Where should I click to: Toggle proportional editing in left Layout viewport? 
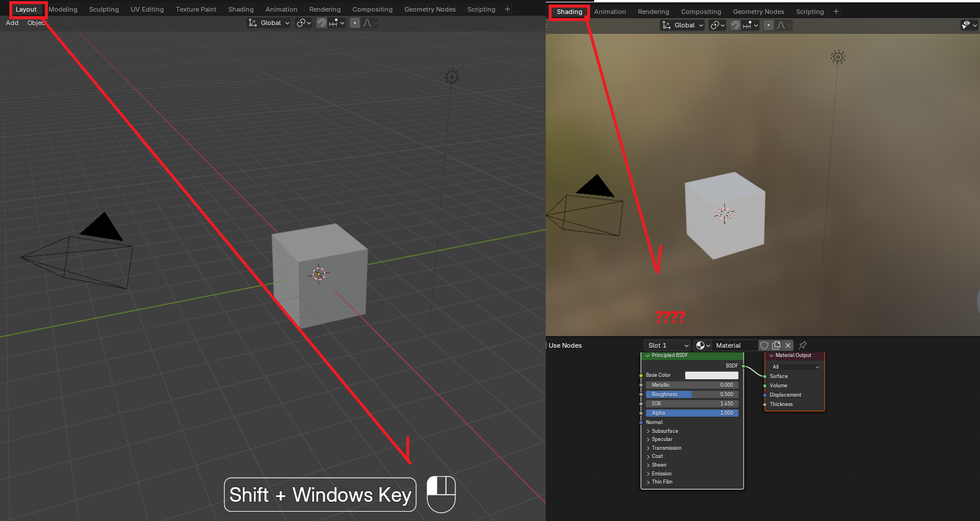355,23
